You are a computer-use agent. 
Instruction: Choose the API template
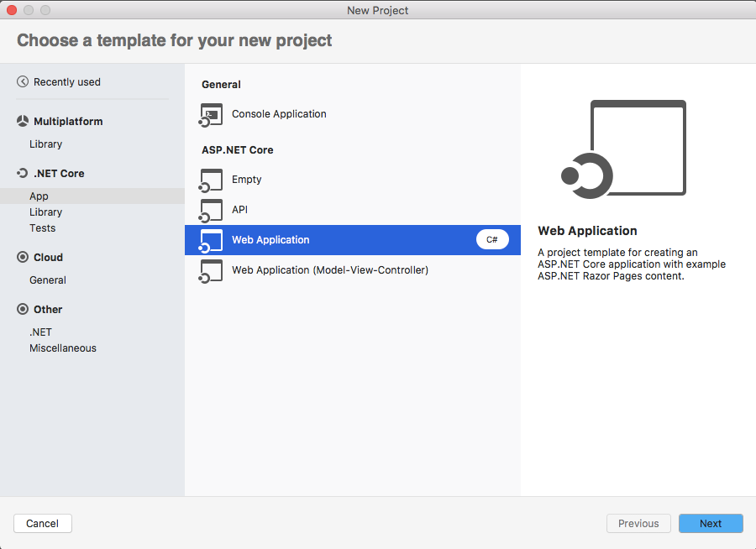tap(353, 210)
